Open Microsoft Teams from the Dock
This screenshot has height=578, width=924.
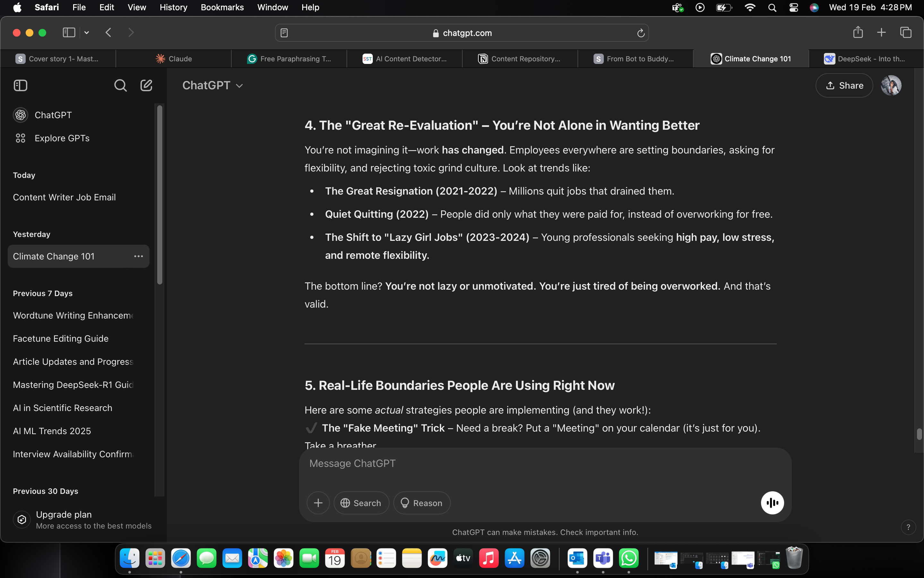(603, 558)
